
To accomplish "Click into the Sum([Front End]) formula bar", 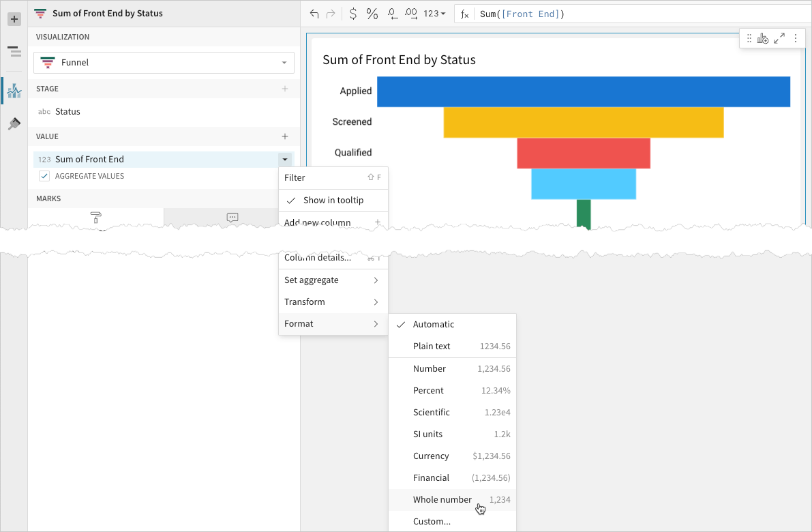I will click(x=642, y=14).
